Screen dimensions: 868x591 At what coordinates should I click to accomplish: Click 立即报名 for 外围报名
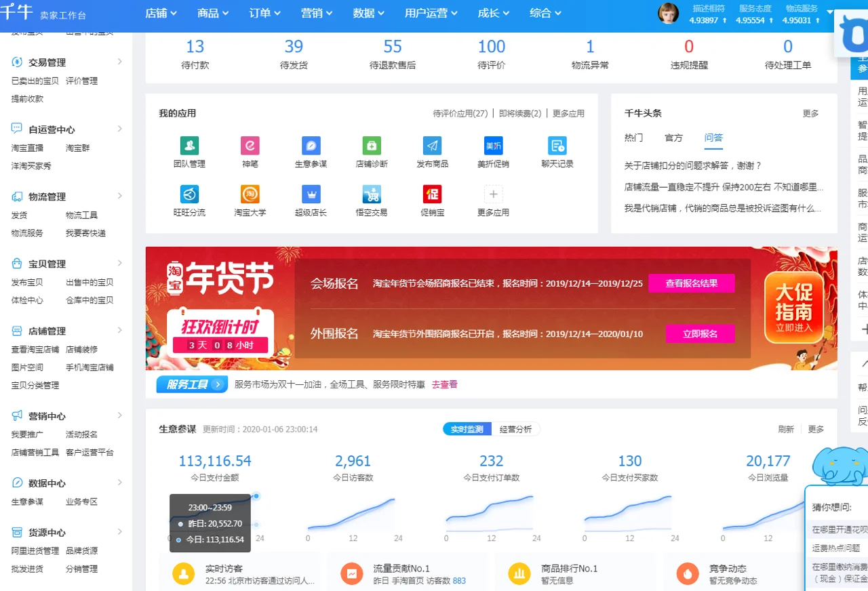click(x=701, y=333)
